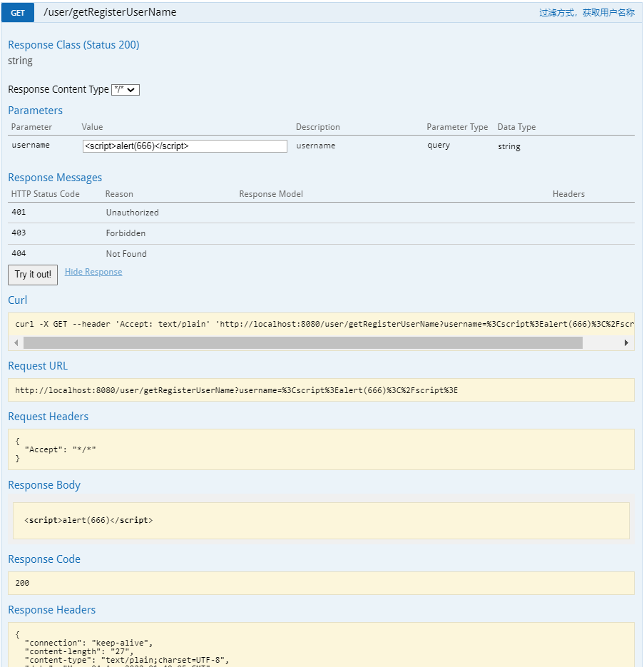The width and height of the screenshot is (644, 667).
Task: Click the Hide Response link
Action: (93, 272)
